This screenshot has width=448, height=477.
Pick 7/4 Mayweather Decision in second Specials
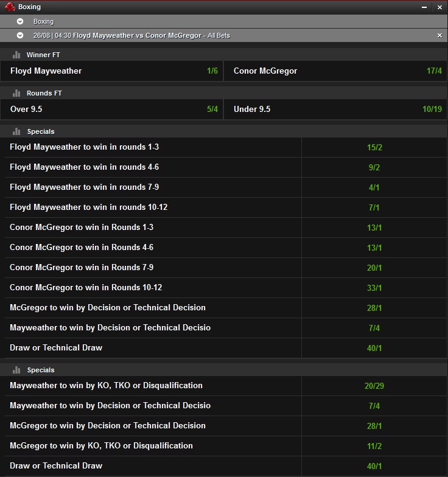374,406
